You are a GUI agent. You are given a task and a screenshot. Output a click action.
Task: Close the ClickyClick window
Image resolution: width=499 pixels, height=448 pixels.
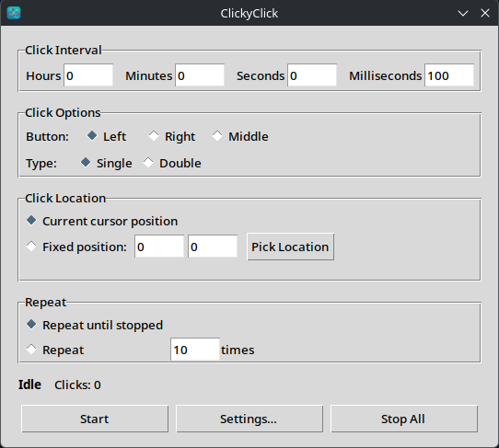click(485, 13)
